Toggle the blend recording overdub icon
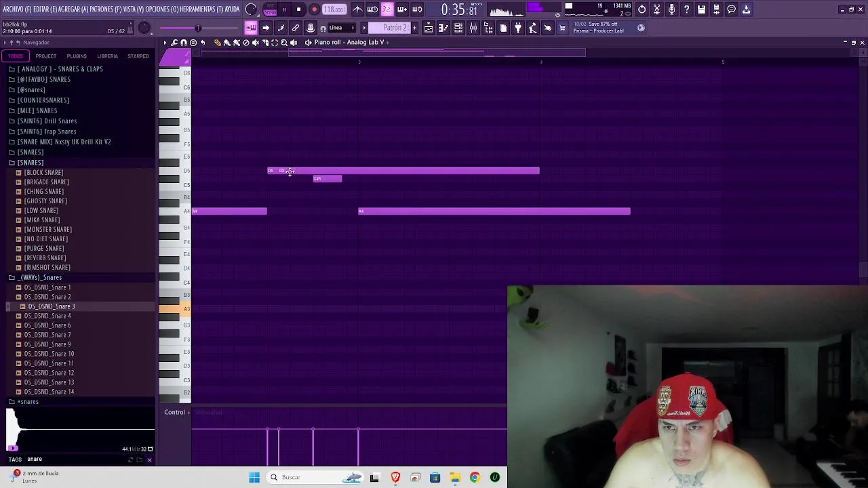868x488 pixels. (x=402, y=9)
